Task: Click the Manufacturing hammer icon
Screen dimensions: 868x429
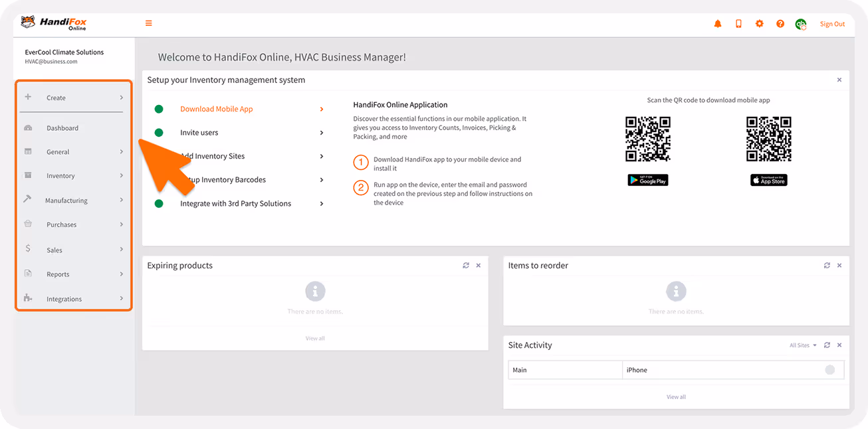Action: (28, 199)
